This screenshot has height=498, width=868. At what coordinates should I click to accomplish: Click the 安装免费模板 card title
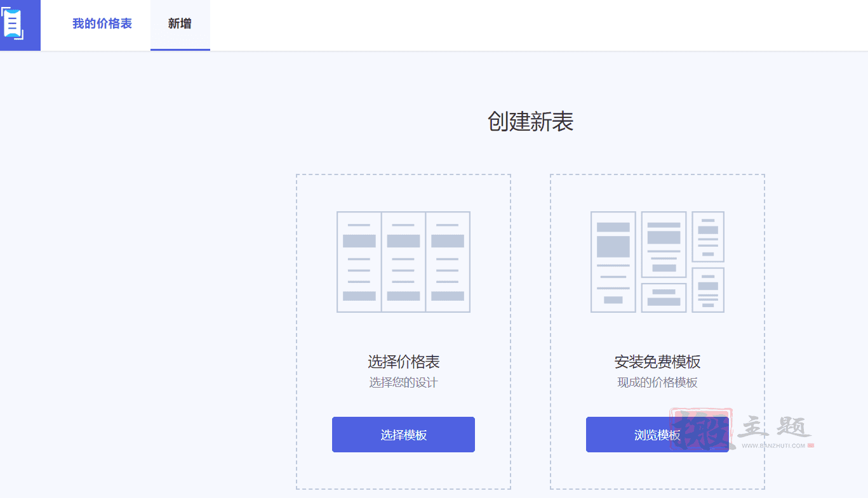point(657,362)
